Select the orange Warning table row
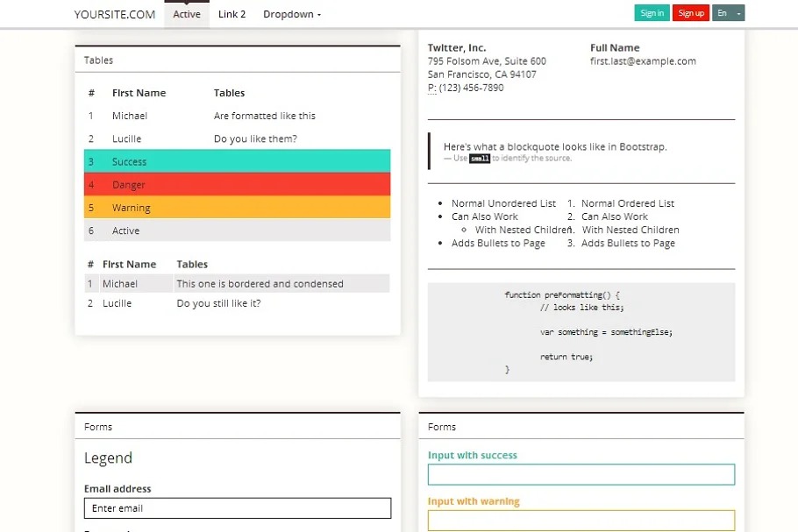Screen dimensions: 798x532 237,208
